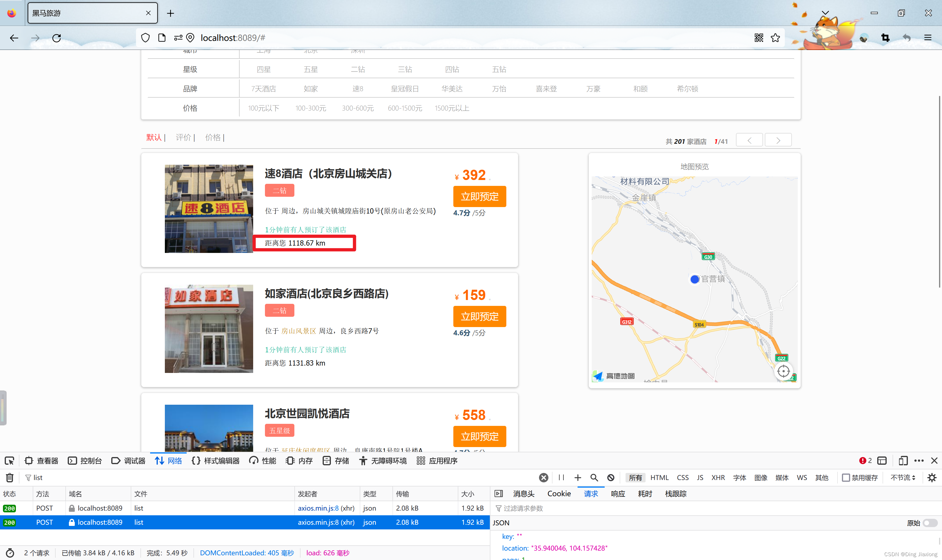
Task: Toggle the 禁用缓存 checkbox
Action: pyautogui.click(x=846, y=478)
